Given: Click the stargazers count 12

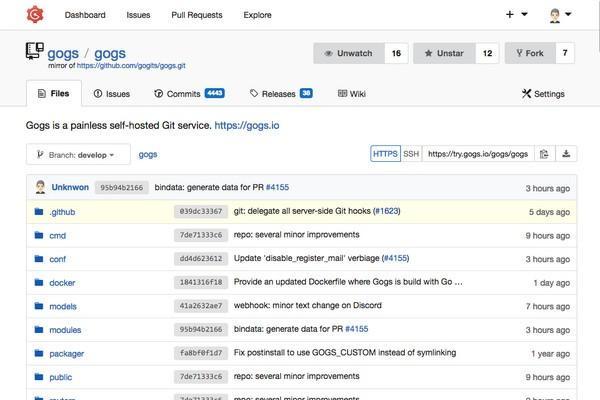Looking at the screenshot, I should 487,53.
